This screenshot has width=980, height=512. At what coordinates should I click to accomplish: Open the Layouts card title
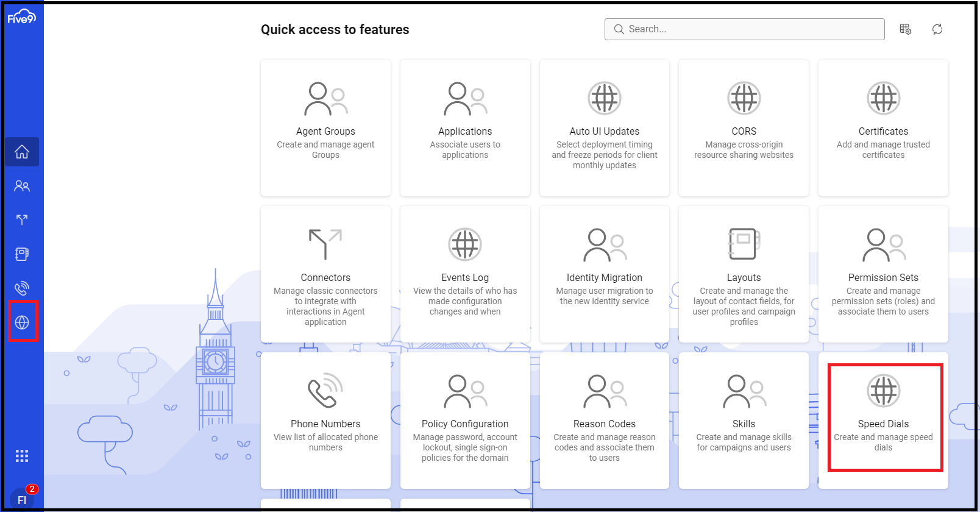744,277
